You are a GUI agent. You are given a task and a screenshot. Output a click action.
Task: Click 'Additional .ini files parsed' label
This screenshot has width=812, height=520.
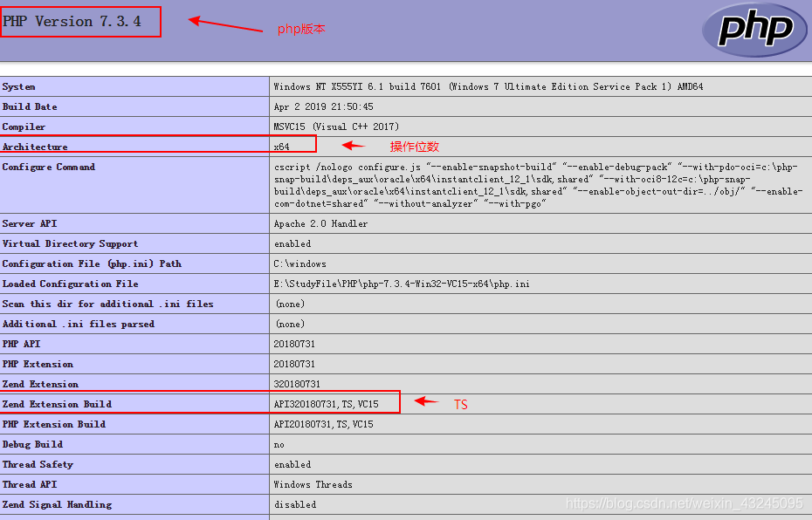coord(79,324)
